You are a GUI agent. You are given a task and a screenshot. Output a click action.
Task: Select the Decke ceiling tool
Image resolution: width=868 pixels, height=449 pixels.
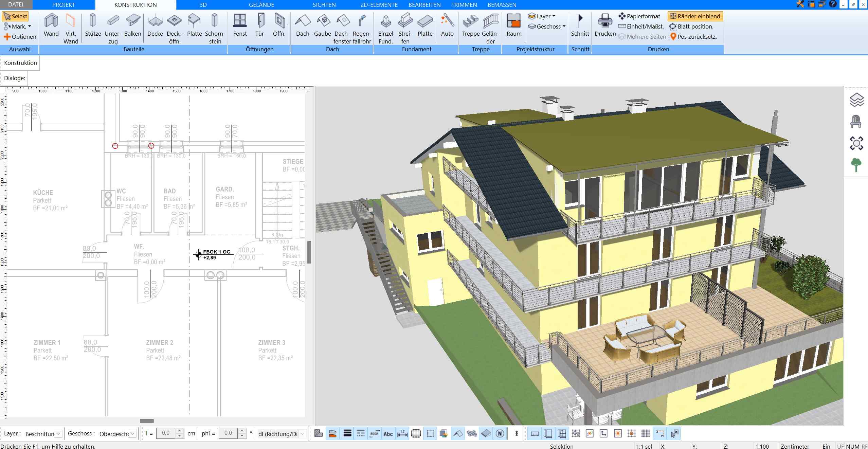(x=155, y=25)
